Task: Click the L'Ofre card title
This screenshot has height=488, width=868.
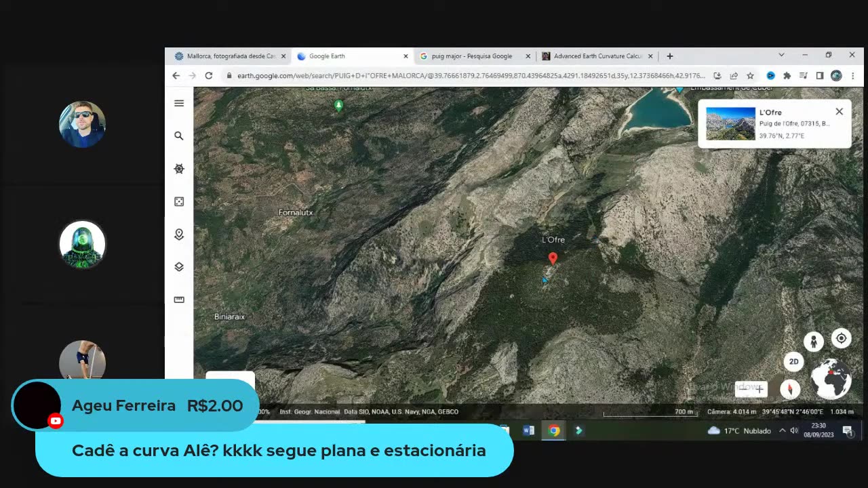Action: pos(770,113)
